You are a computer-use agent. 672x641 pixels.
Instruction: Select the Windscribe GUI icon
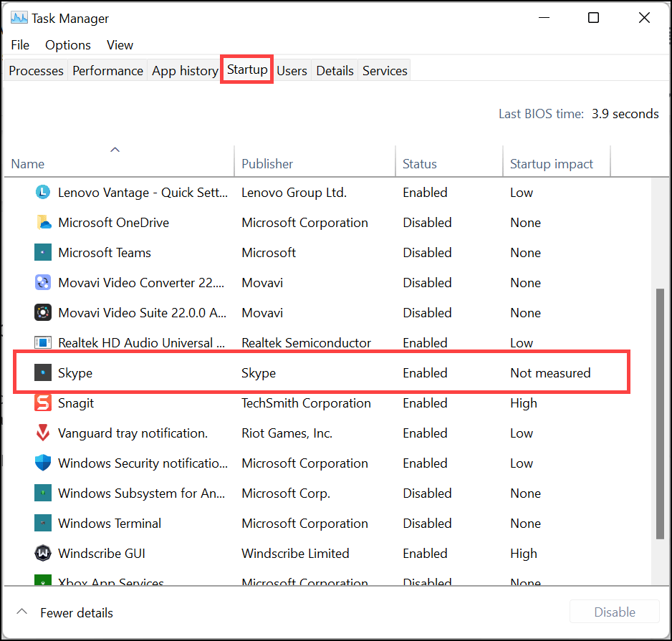point(43,554)
